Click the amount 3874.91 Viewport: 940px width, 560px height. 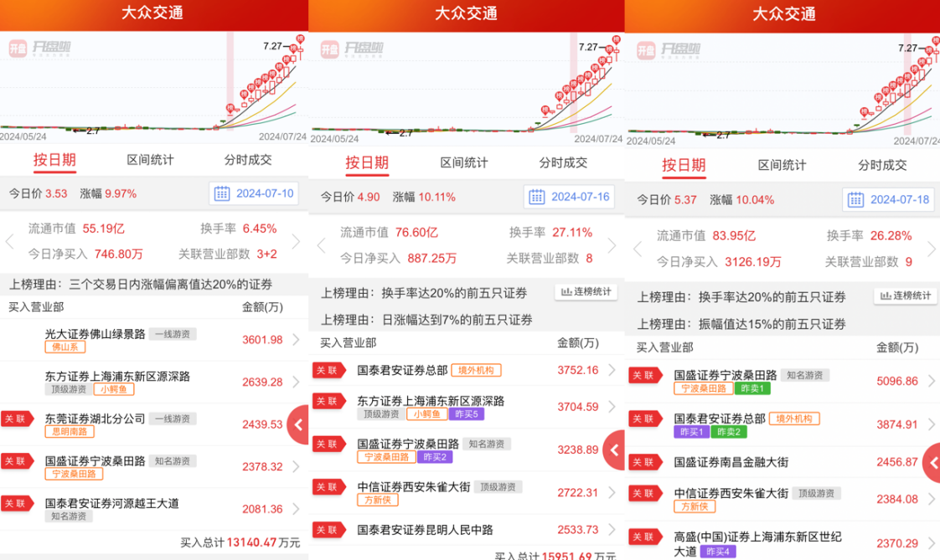click(896, 424)
